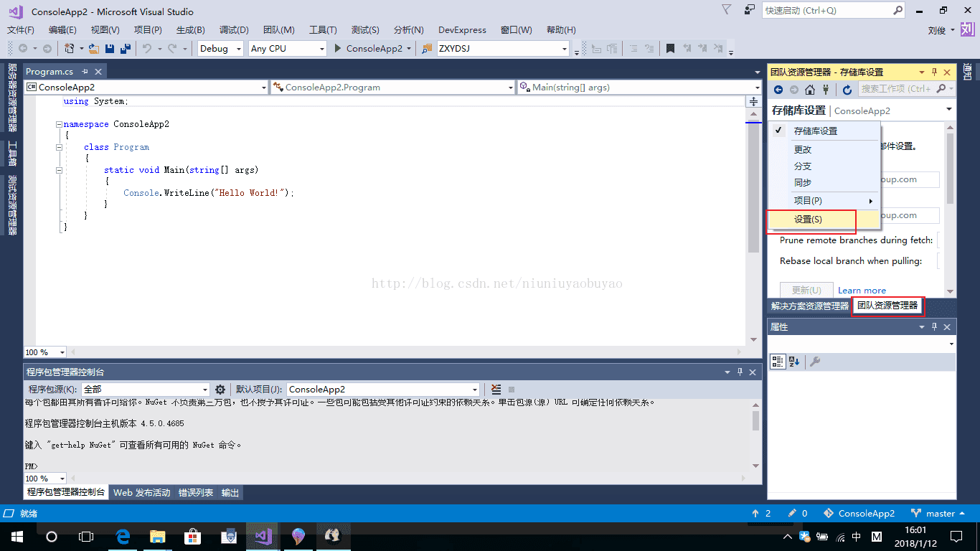Click the Learn more link
Screen dimensions: 980x551
click(x=862, y=291)
